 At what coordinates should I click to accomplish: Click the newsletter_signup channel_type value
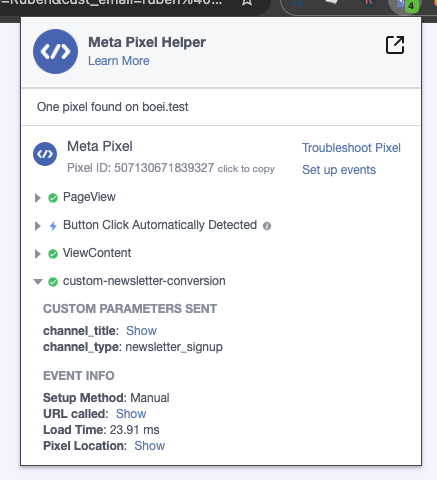174,347
